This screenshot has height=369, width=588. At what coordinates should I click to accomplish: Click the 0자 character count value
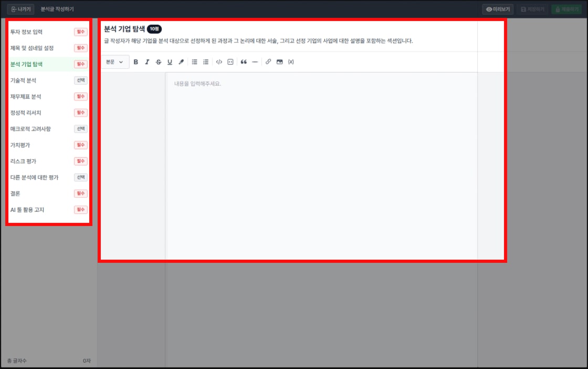pos(87,361)
